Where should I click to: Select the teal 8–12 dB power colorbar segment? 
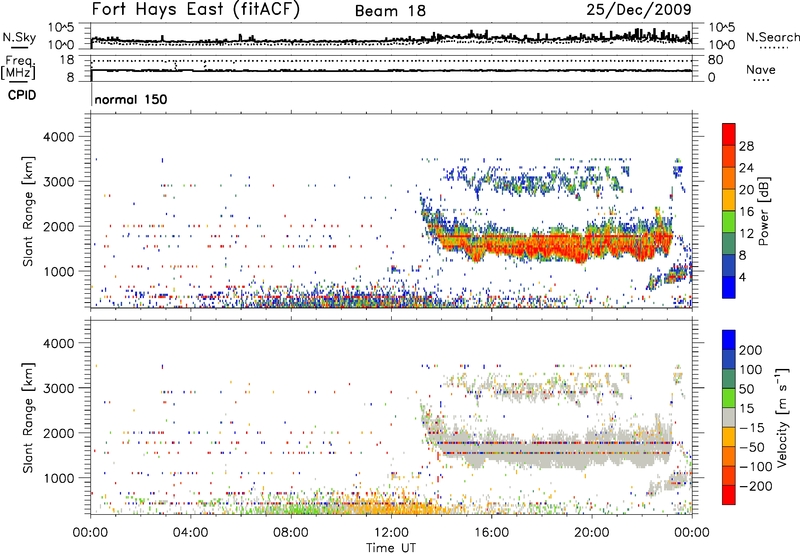pos(729,243)
